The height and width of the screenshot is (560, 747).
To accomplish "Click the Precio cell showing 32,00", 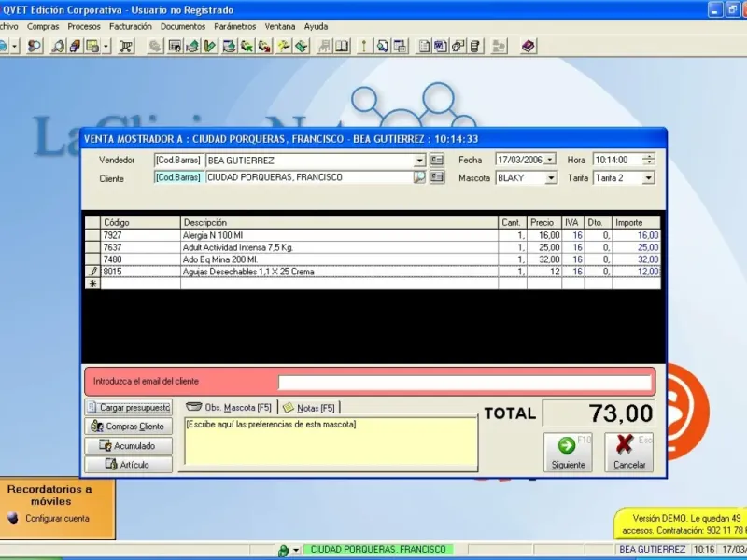I will click(544, 259).
